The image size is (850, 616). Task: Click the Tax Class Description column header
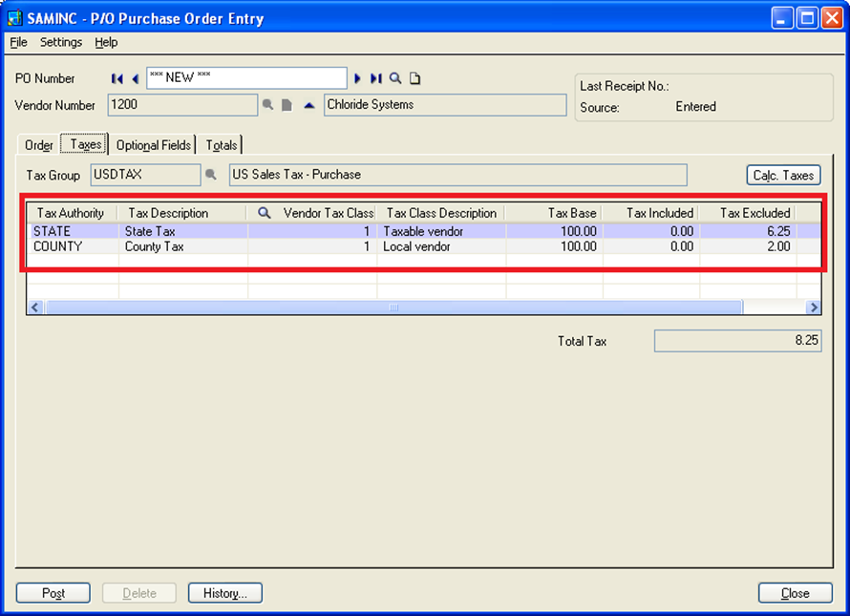(441, 213)
